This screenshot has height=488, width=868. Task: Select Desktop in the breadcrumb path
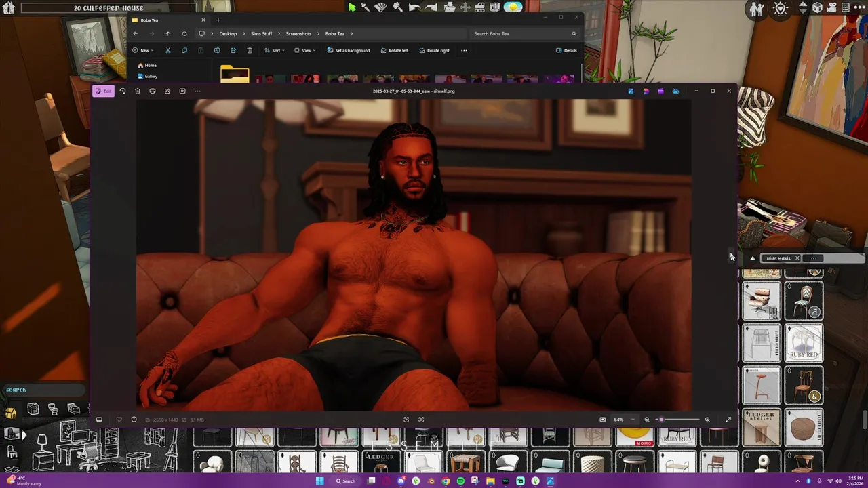point(228,33)
